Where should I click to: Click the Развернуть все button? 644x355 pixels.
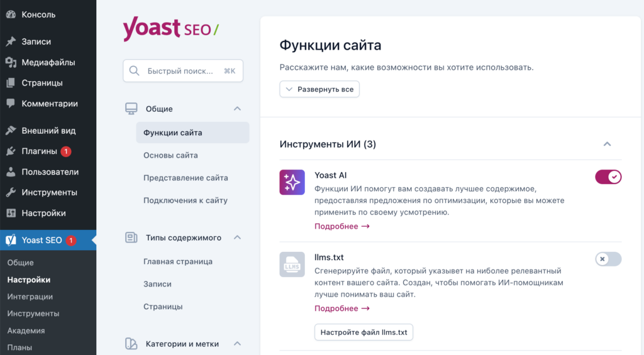[x=319, y=89]
